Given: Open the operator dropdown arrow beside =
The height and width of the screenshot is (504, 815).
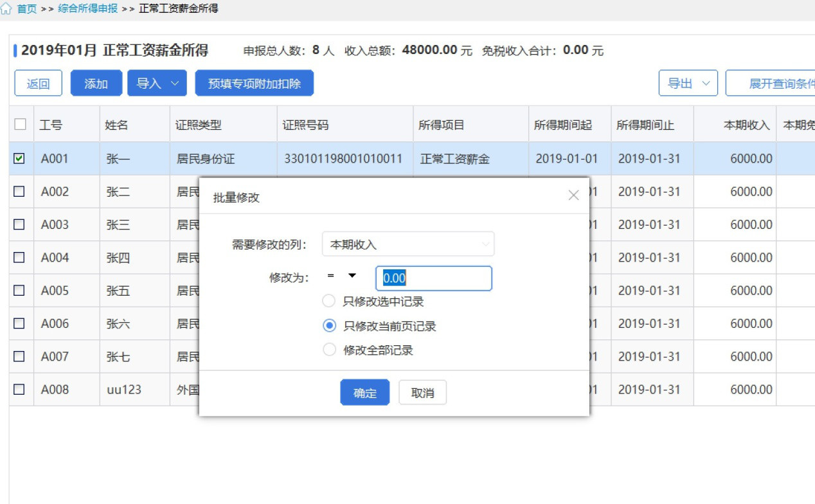Looking at the screenshot, I should (x=352, y=276).
